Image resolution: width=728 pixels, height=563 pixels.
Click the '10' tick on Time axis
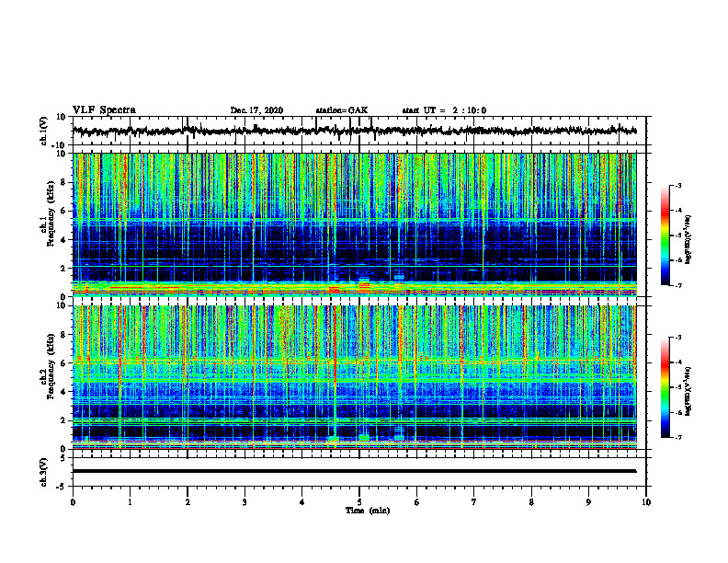[646, 502]
